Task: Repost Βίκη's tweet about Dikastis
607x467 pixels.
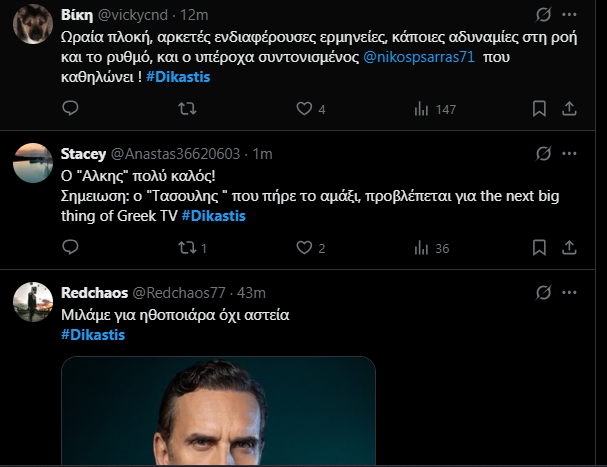Action: click(x=187, y=109)
